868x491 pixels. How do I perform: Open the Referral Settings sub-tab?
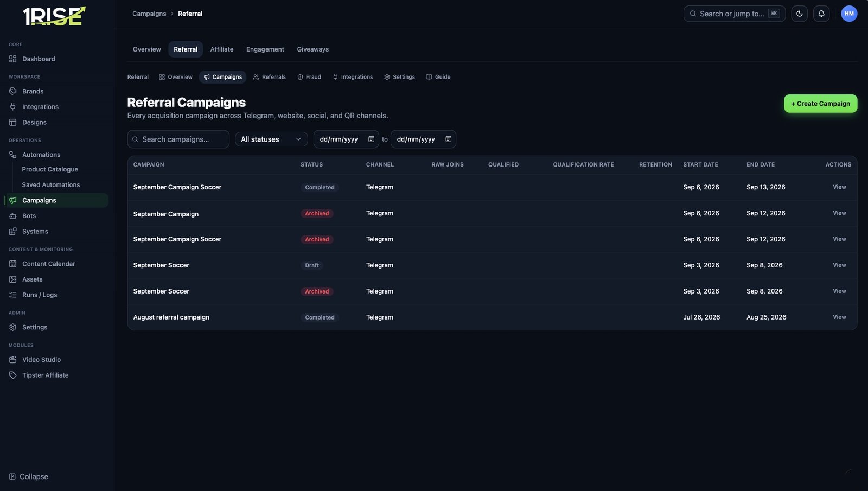tap(399, 77)
